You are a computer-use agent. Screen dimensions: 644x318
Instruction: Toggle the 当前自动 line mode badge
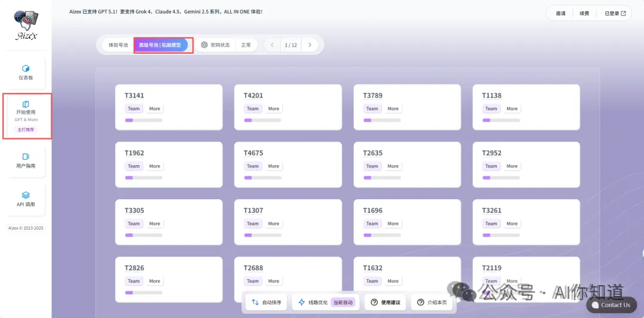click(342, 302)
